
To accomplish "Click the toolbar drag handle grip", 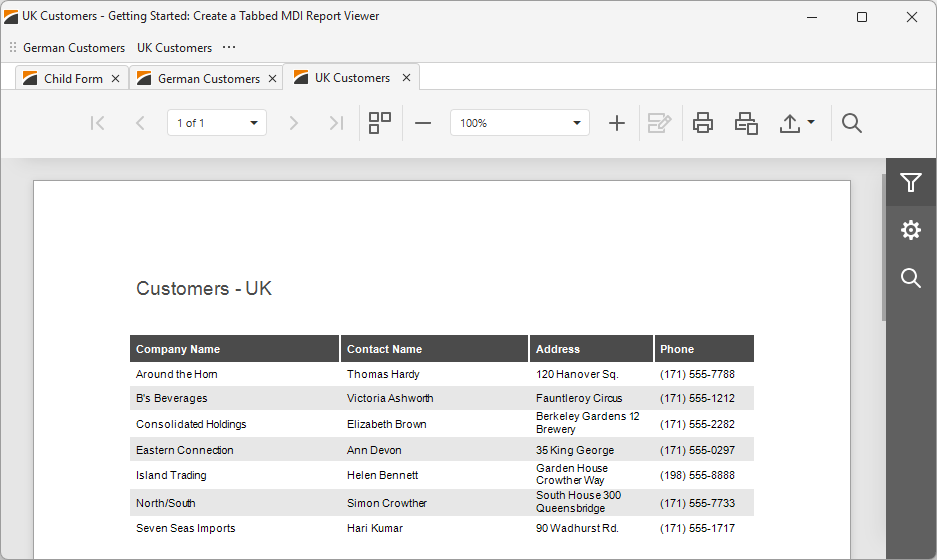I will click(x=13, y=47).
